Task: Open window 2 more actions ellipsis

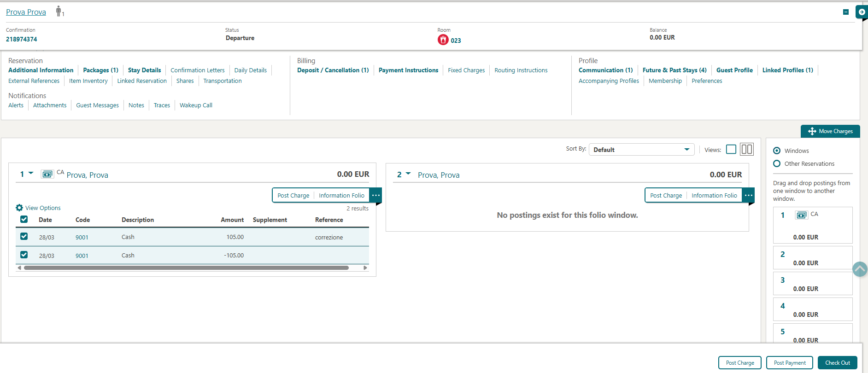Action: (x=749, y=195)
